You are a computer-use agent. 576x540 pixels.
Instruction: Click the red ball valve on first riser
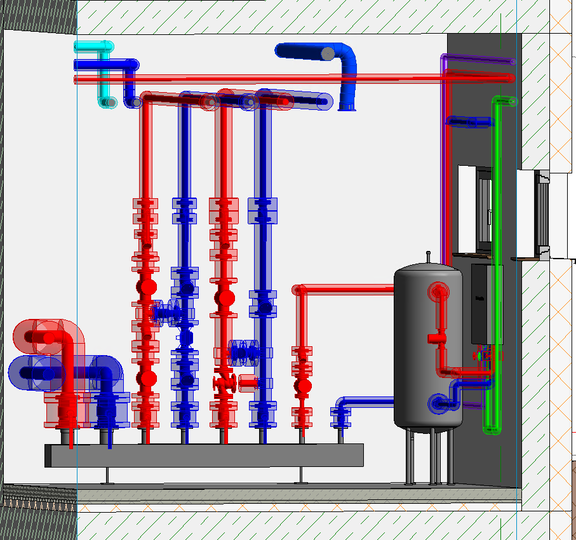click(x=147, y=287)
